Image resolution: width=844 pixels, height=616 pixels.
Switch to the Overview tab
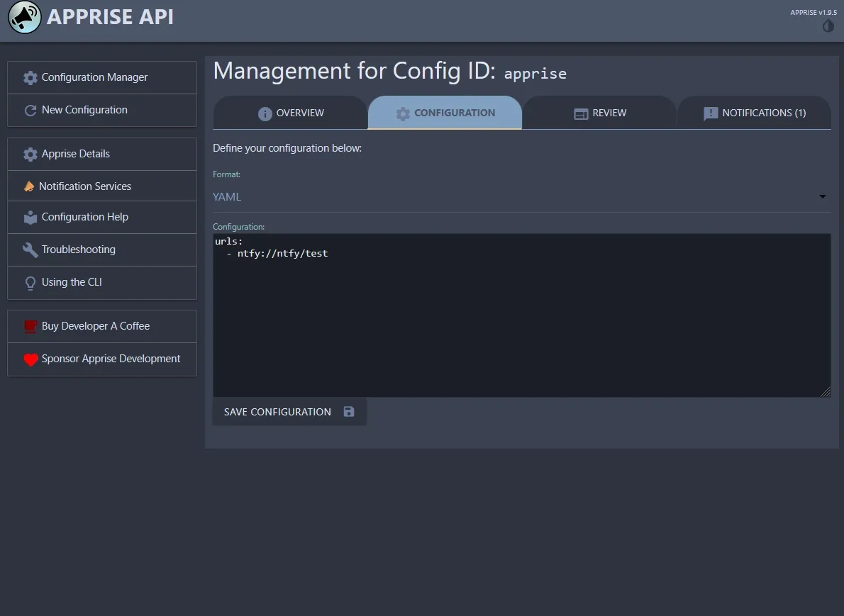click(x=291, y=112)
